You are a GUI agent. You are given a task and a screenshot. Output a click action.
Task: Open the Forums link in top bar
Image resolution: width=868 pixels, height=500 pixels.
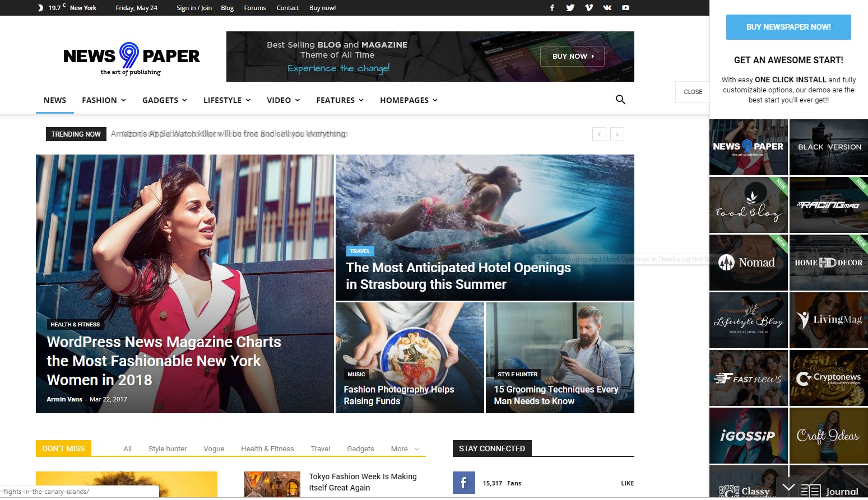[x=255, y=8]
